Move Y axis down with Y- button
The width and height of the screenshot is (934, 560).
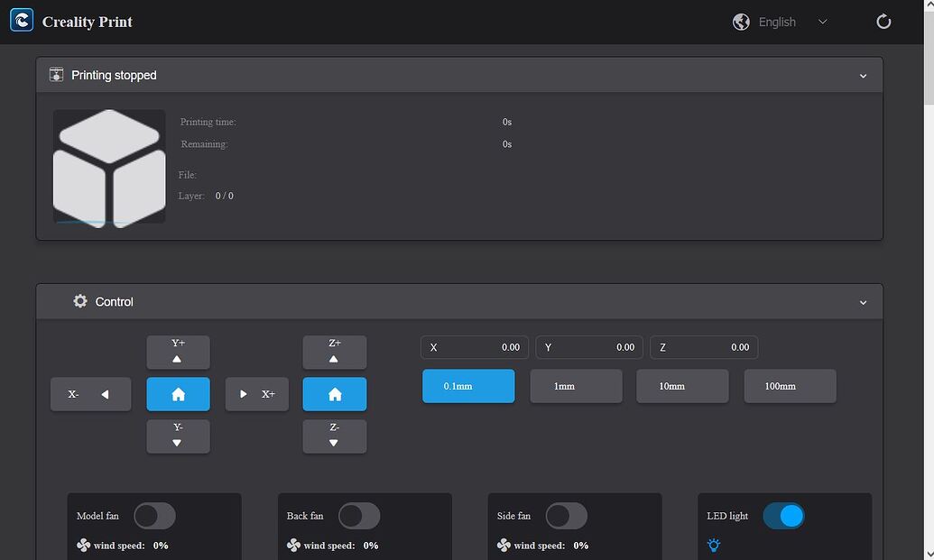pyautogui.click(x=178, y=436)
